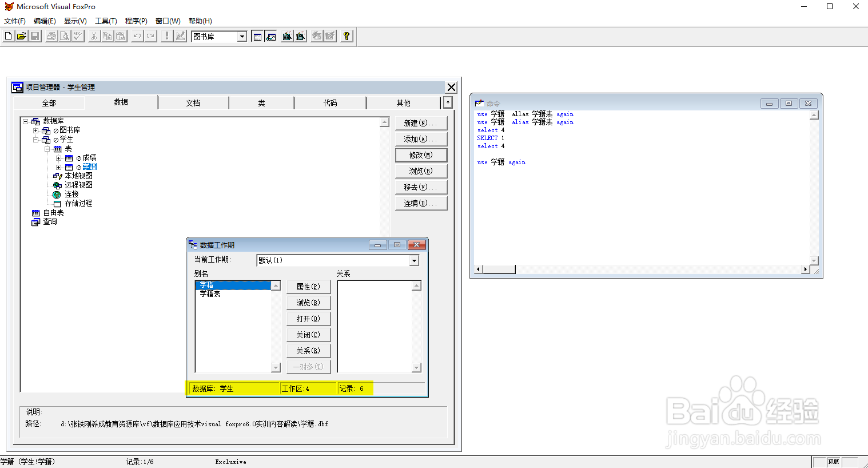This screenshot has height=468, width=868.
Task: Click 关闭(C) in Data Session window
Action: click(x=308, y=335)
